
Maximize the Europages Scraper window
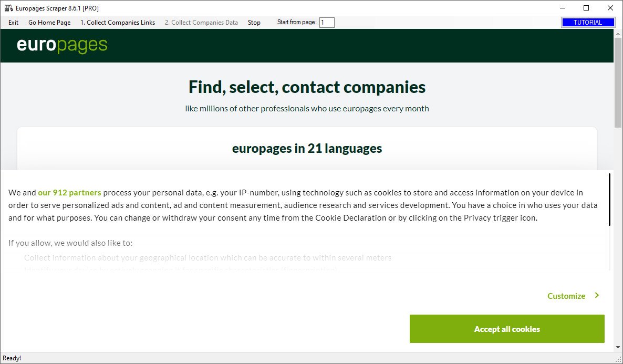coord(586,8)
